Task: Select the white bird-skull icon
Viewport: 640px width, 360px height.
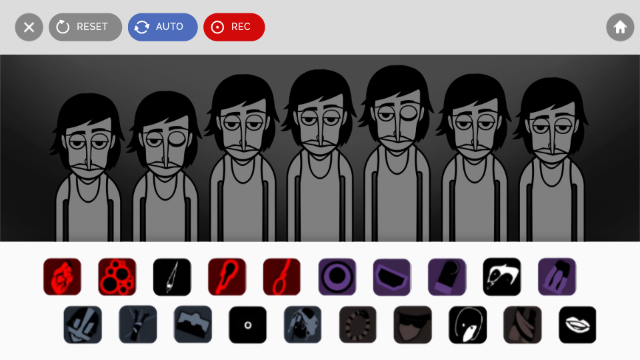Action: coord(502,276)
